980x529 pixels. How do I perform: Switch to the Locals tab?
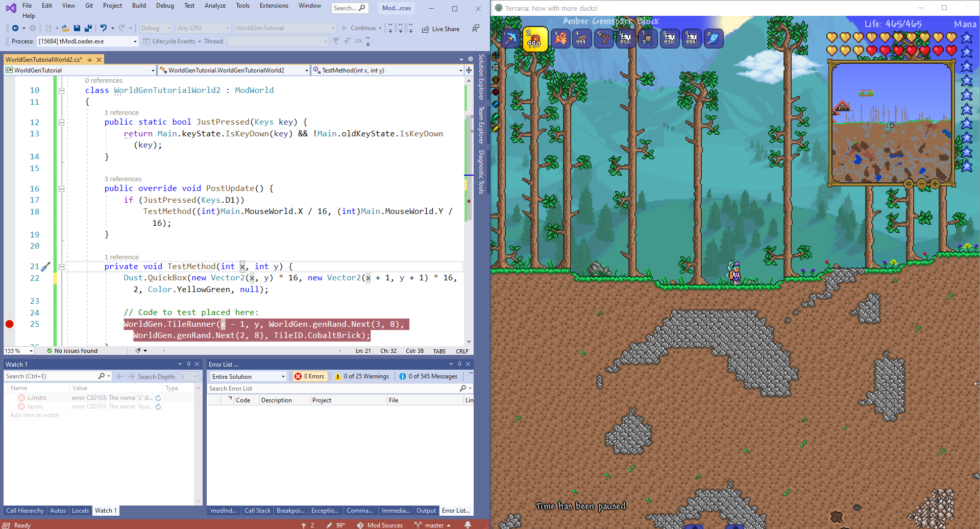[80, 511]
